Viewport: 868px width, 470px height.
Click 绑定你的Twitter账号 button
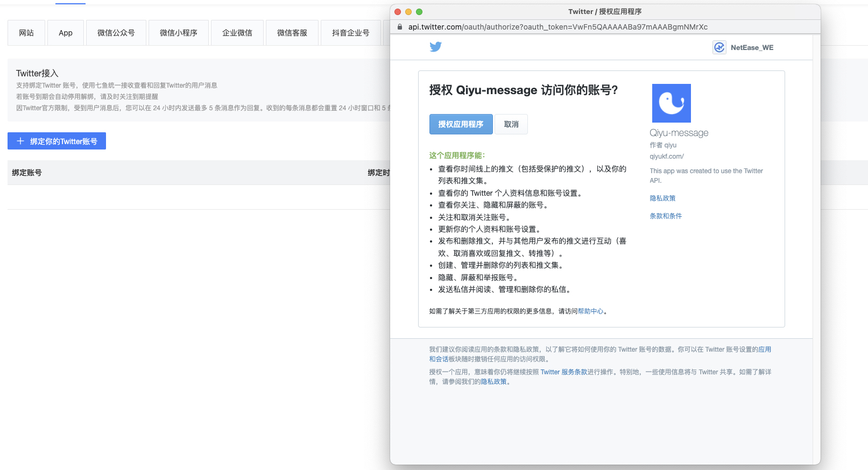click(57, 141)
